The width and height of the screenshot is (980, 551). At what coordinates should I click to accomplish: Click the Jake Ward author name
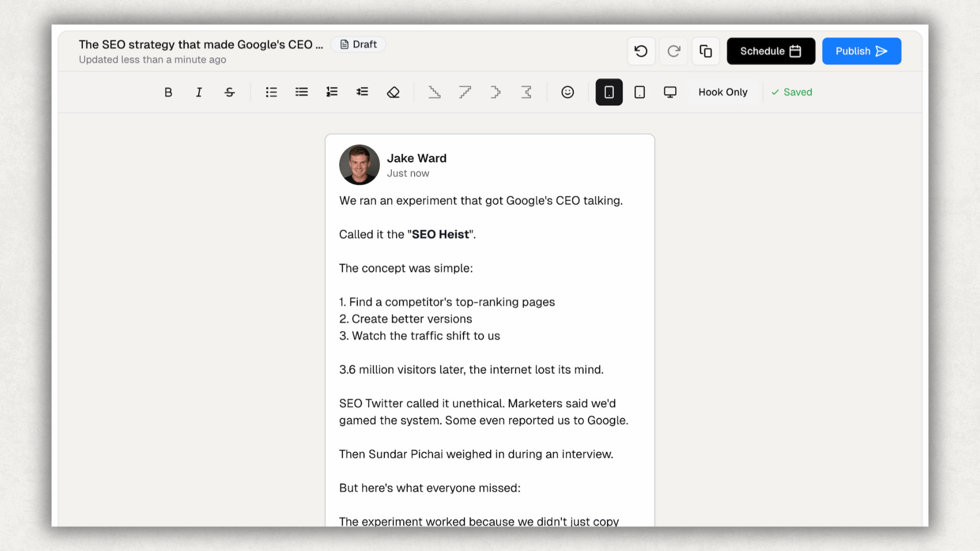click(416, 158)
